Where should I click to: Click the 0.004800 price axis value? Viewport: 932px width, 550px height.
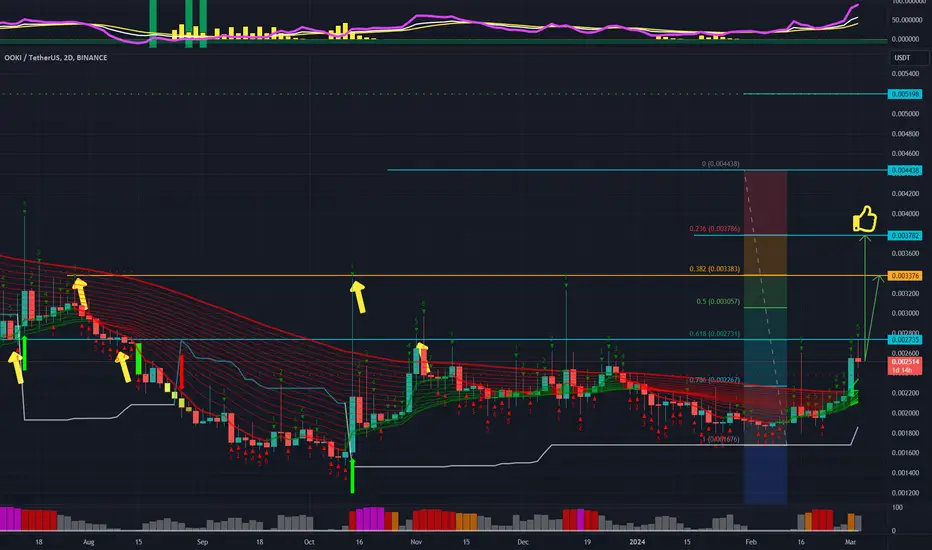(905, 134)
